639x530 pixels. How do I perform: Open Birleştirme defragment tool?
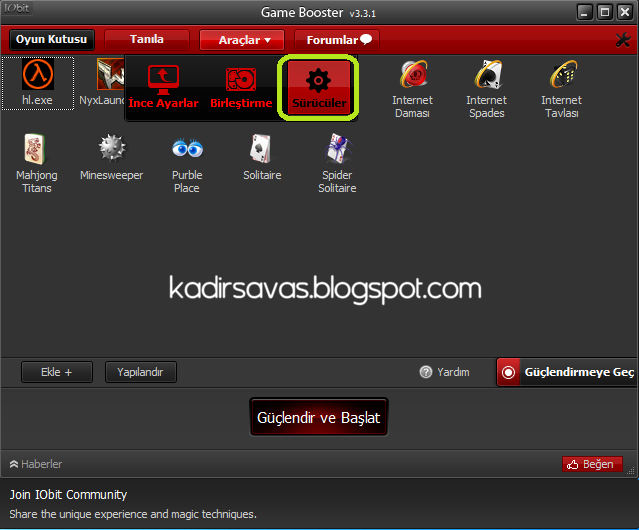point(241,88)
